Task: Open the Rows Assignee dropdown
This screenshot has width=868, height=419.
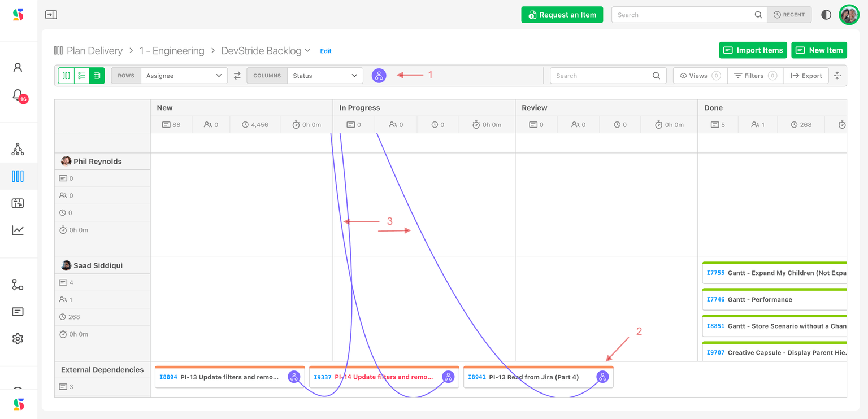Action: 184,76
